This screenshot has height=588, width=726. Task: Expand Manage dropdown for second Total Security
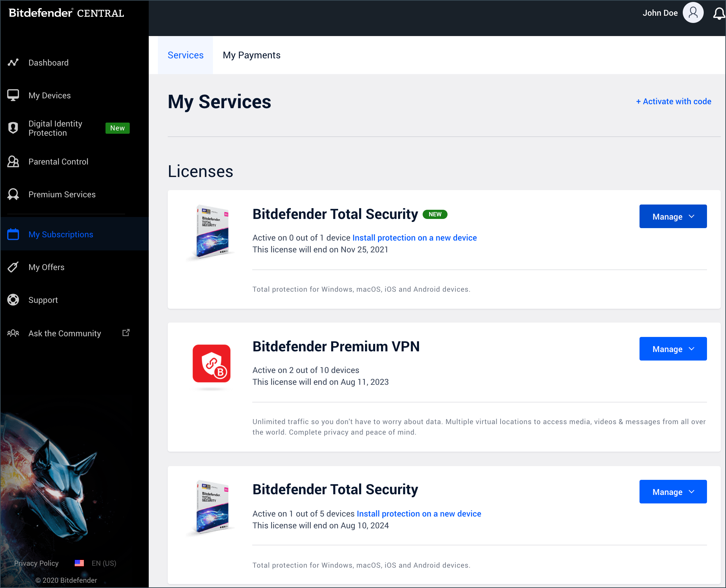coord(673,491)
